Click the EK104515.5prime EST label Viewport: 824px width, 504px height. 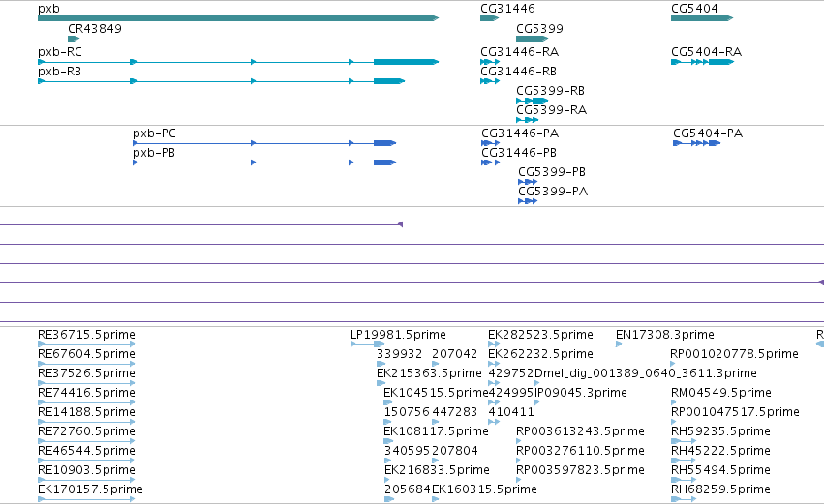[436, 393]
